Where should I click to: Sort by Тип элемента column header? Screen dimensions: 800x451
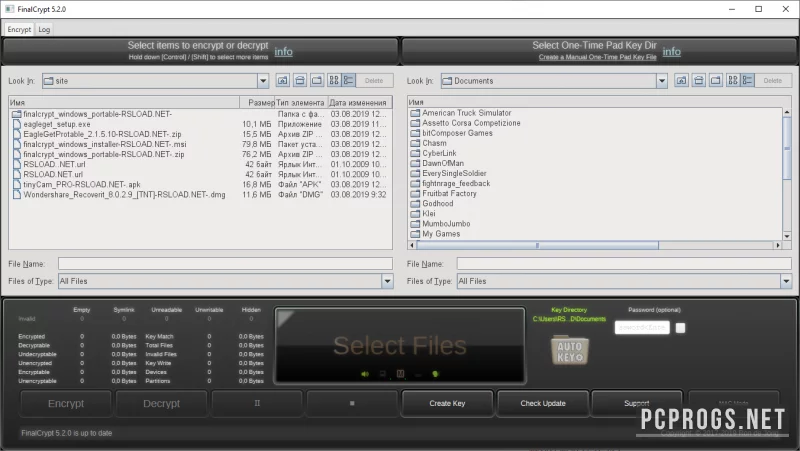coord(301,103)
